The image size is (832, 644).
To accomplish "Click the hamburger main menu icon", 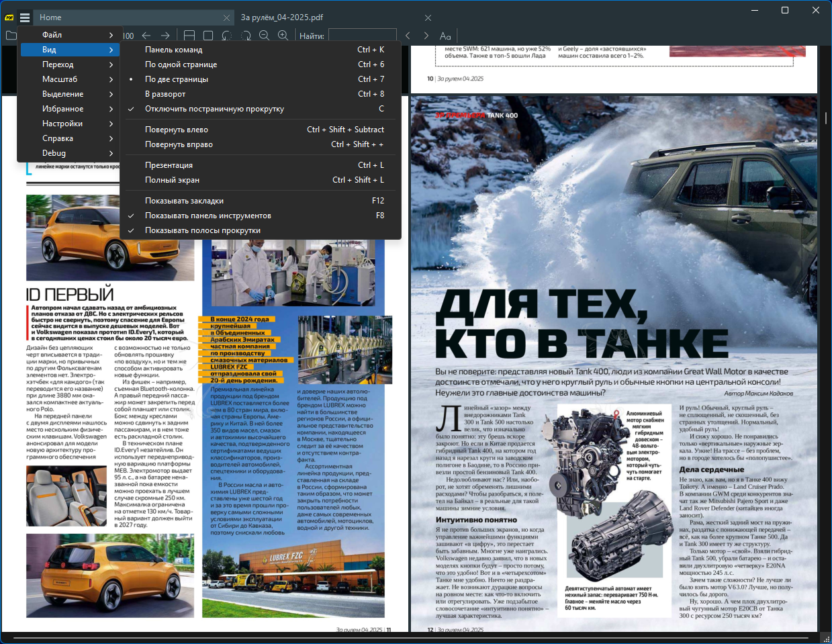I will [25, 17].
